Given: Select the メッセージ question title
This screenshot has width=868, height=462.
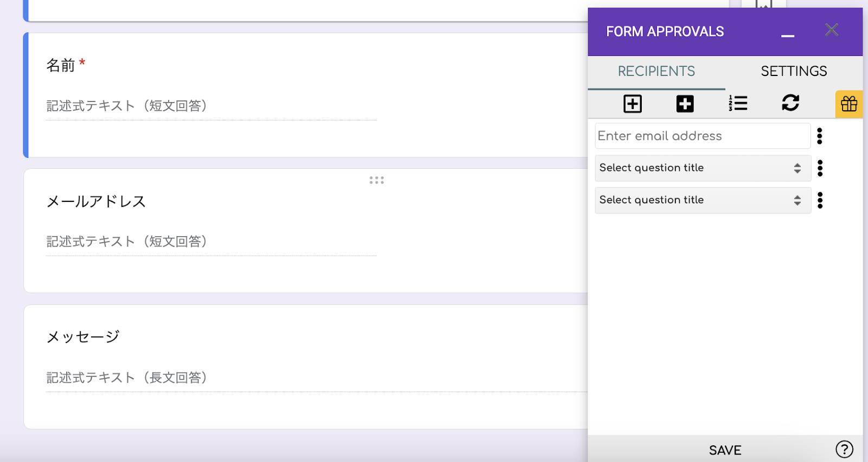Looking at the screenshot, I should [83, 337].
